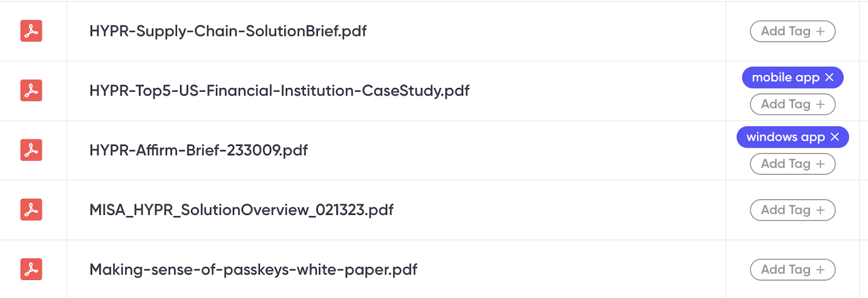This screenshot has height=298, width=868.
Task: Click PDF icon for Making-sense-of-passkeys-white-paper.pdf
Action: point(31,270)
